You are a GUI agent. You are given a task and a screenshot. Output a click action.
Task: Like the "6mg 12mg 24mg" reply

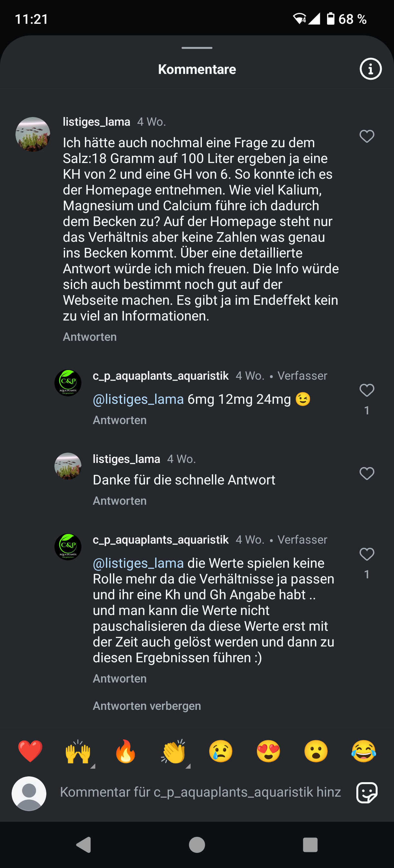pos(367,390)
